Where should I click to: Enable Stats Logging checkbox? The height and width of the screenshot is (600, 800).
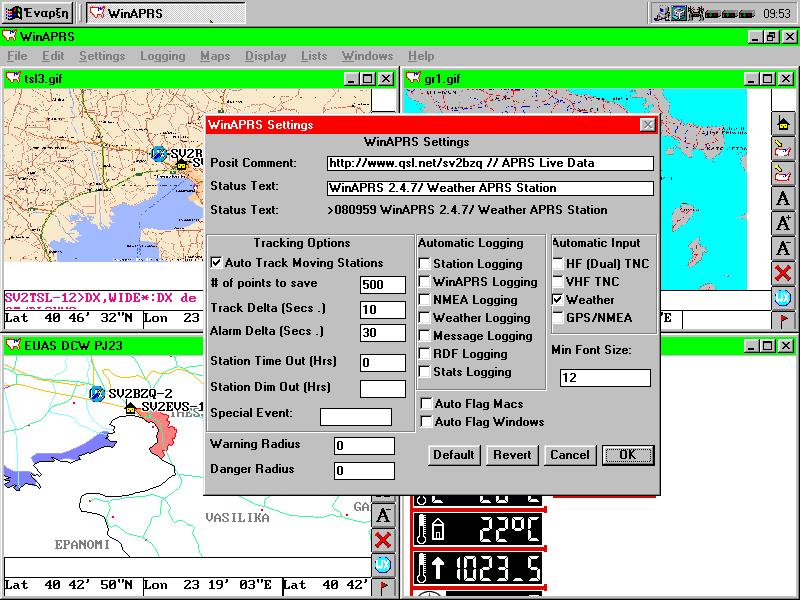click(x=424, y=371)
